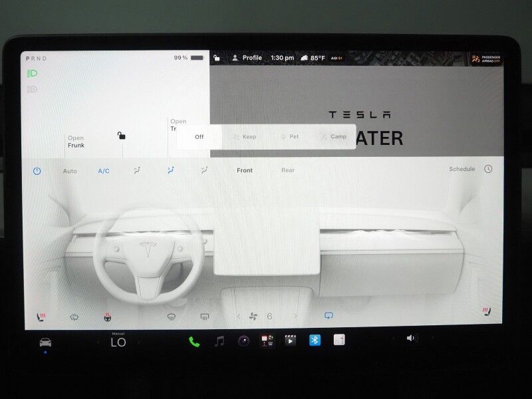Image resolution: width=532 pixels, height=399 pixels.
Task: Tap the passenger airbag off indicator
Action: [x=486, y=59]
